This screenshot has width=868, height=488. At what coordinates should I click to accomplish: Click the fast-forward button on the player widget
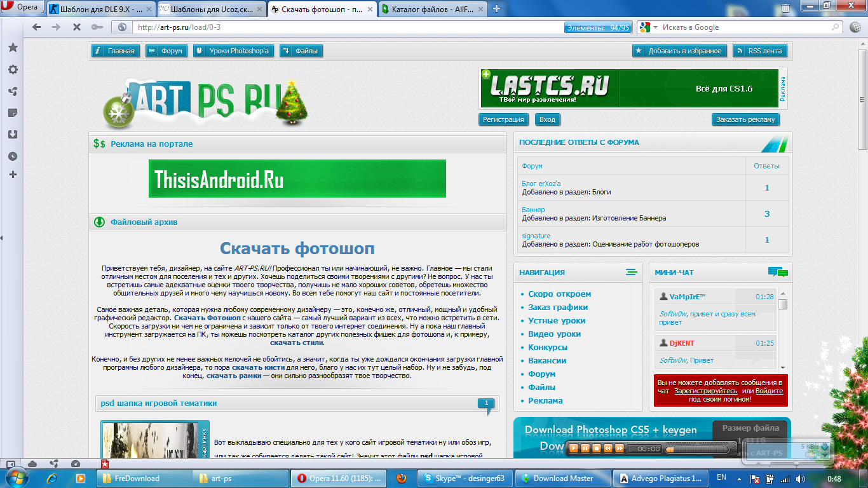pos(619,449)
